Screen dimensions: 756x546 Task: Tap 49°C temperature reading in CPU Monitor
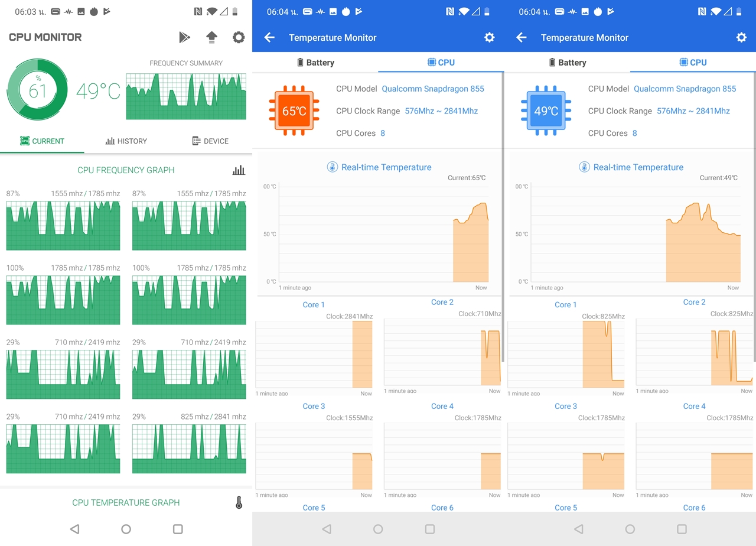[98, 91]
